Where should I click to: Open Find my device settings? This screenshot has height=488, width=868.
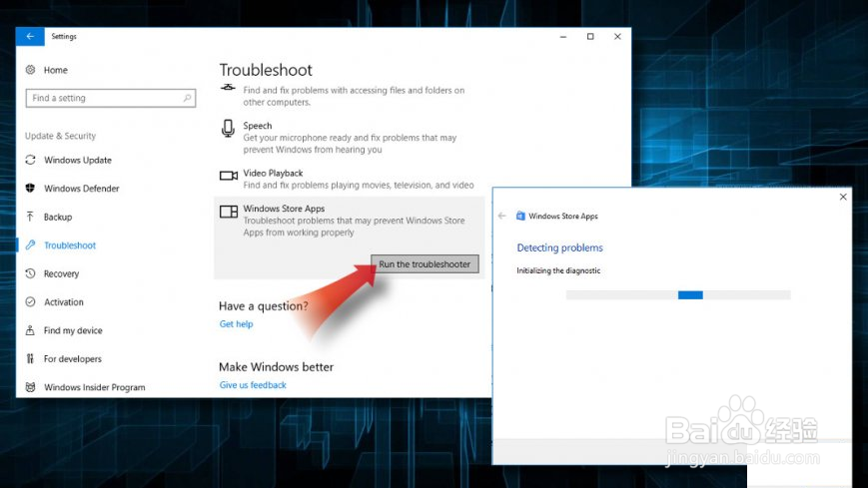click(x=73, y=330)
